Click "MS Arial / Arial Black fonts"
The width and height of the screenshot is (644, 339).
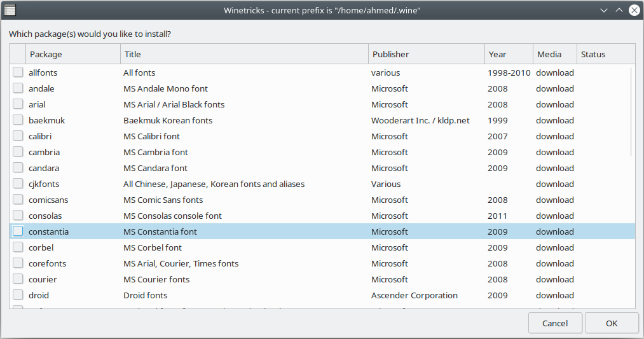click(174, 104)
